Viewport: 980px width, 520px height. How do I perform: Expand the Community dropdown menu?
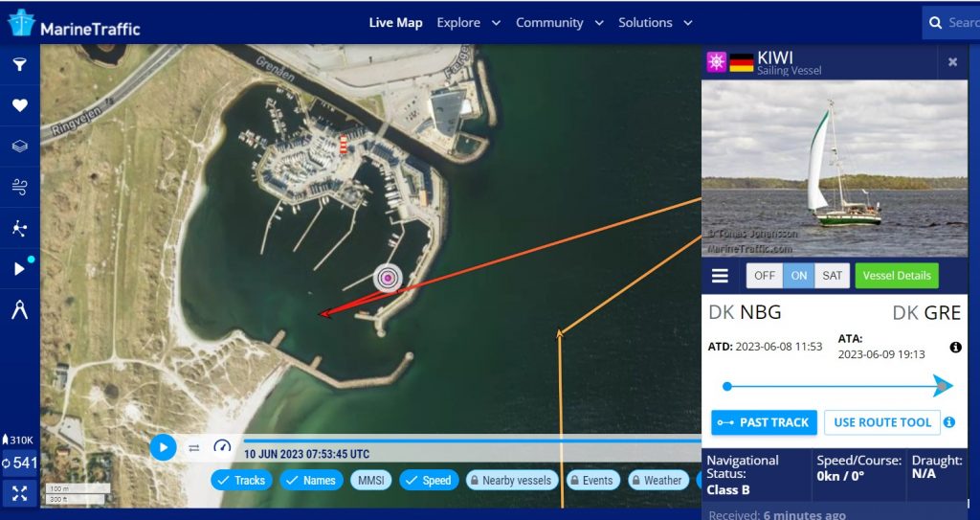[x=559, y=23]
